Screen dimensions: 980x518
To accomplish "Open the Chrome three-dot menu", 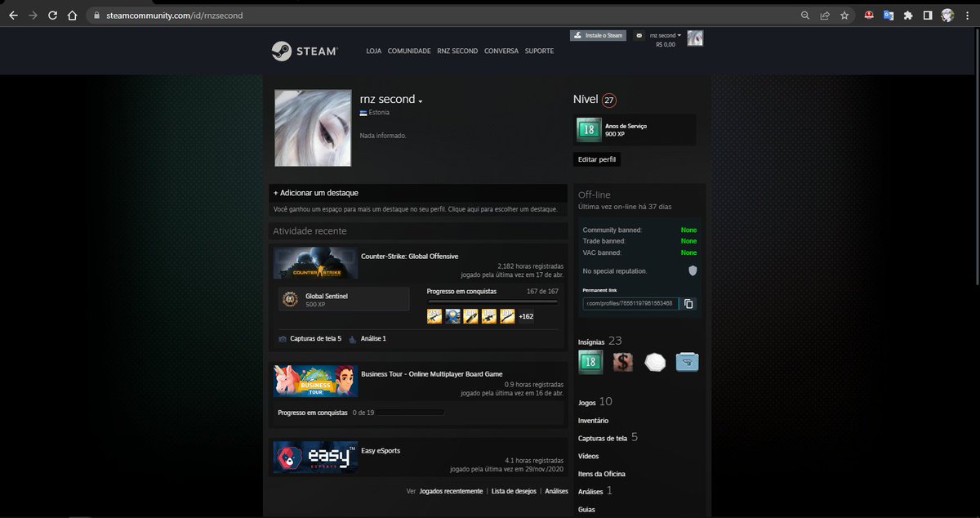I will [x=968, y=15].
